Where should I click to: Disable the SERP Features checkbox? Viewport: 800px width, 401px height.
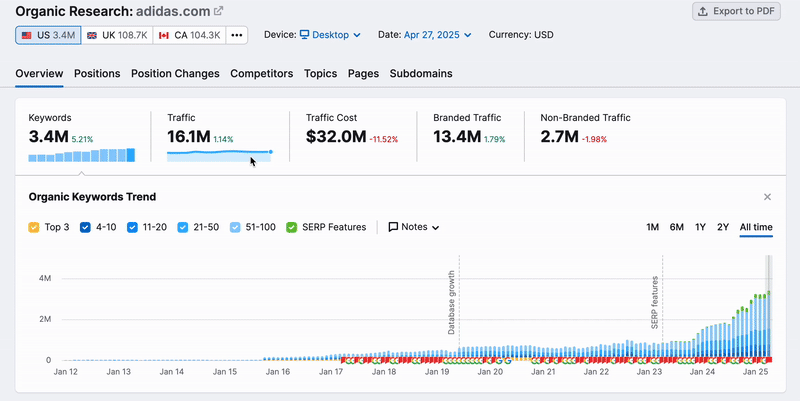[x=292, y=227]
